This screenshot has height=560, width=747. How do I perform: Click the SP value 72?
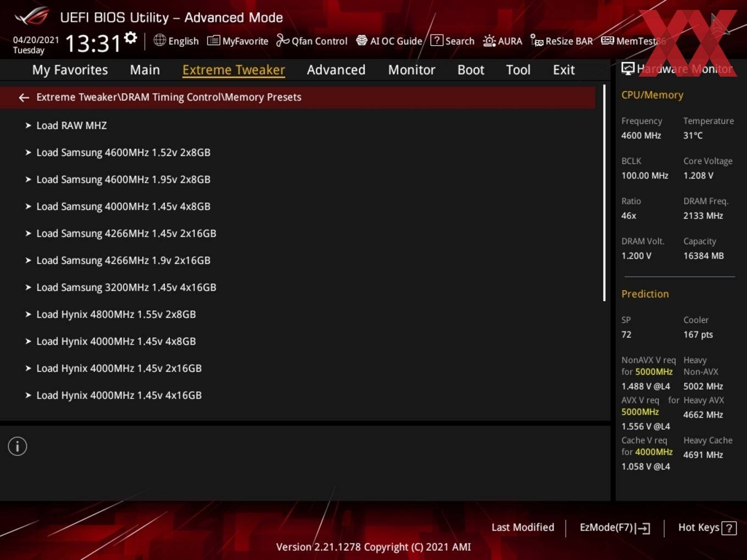click(x=626, y=334)
